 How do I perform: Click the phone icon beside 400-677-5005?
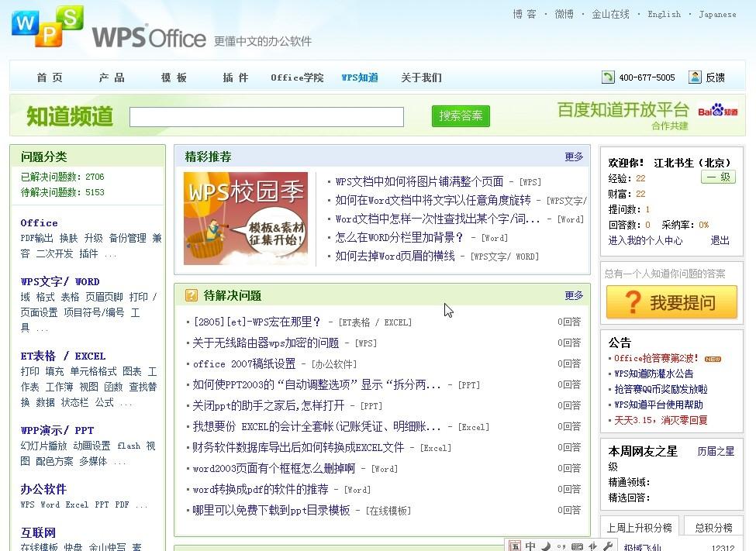click(608, 77)
